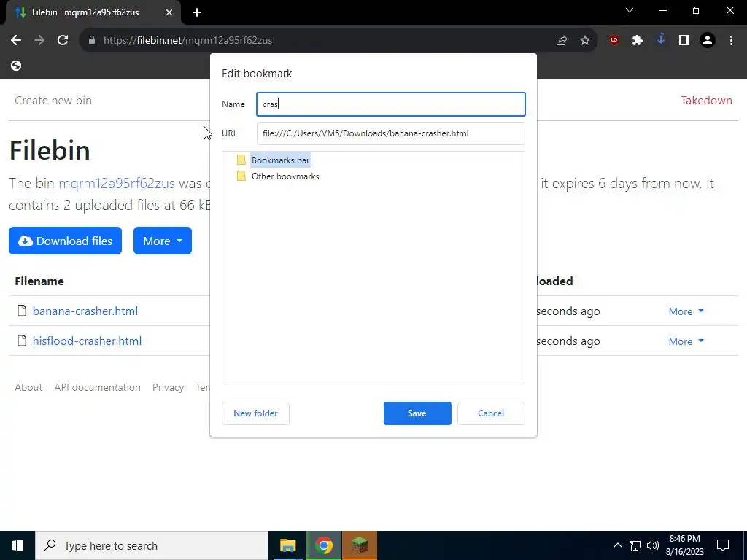
Task: Click the Takedown link
Action: click(706, 101)
